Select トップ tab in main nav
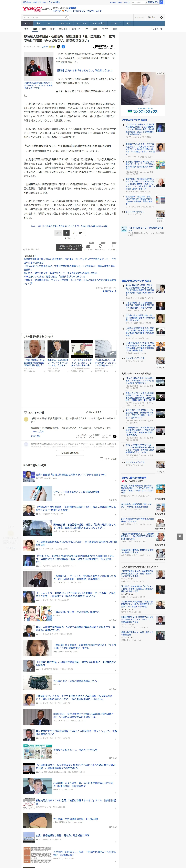Screen dimensions: 186x868 point(27,23)
